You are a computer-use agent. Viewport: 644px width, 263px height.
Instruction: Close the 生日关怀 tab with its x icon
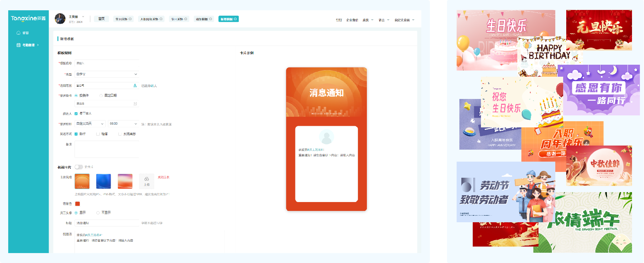pos(130,19)
